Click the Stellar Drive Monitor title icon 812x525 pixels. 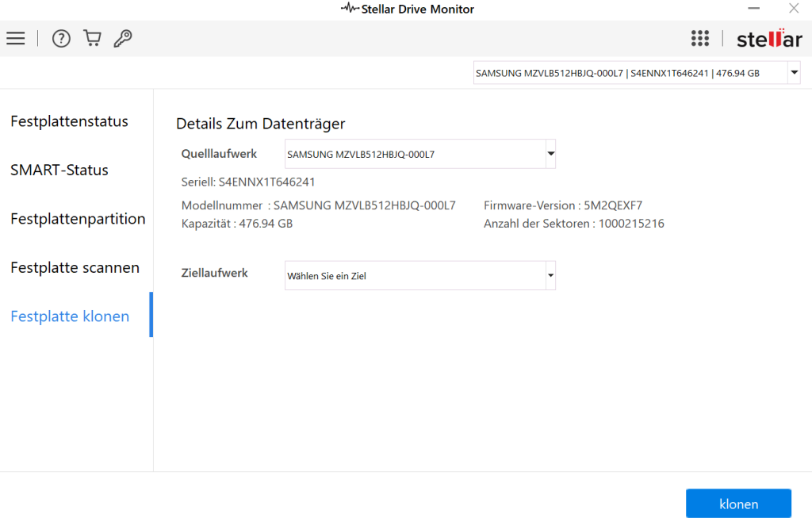pos(349,9)
